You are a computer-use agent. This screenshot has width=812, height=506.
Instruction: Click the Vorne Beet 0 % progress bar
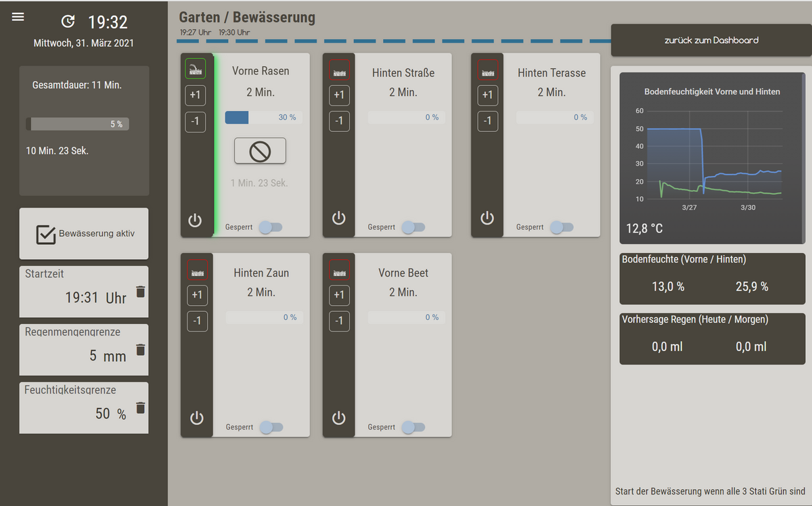tap(406, 317)
